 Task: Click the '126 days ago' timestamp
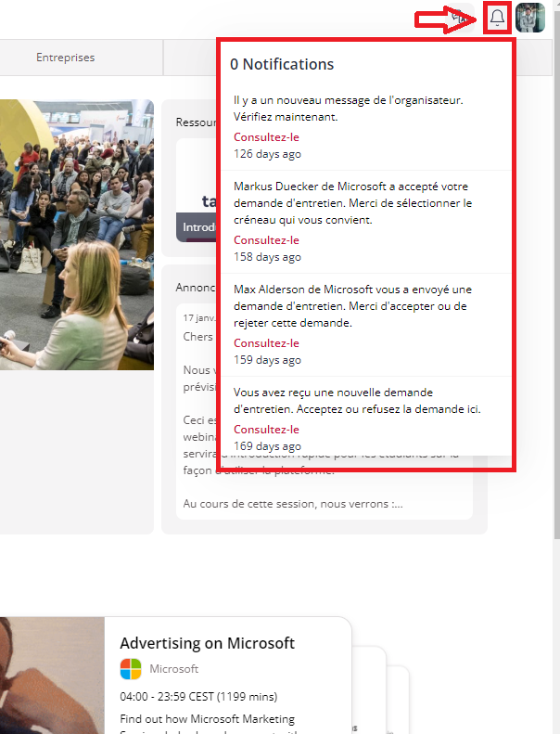click(x=267, y=154)
